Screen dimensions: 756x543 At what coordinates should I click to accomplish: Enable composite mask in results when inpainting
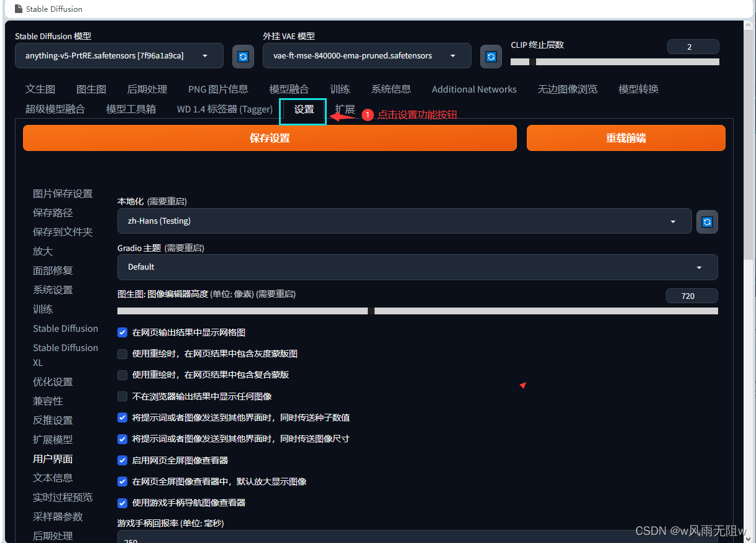pos(122,375)
